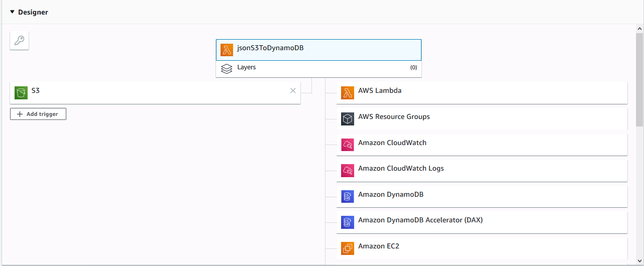Select the S3 trigger box
The image size is (644, 266).
pyautogui.click(x=151, y=92)
